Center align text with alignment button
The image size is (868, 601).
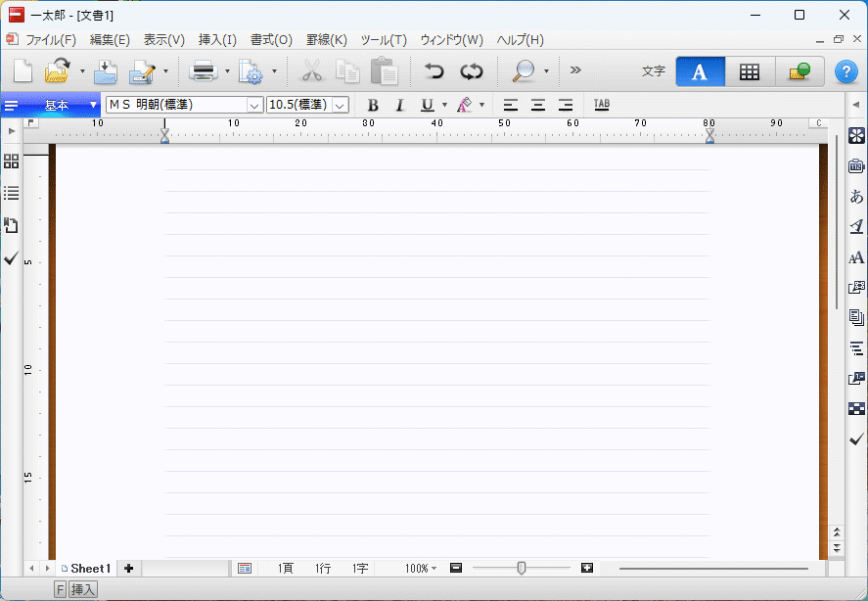point(538,105)
